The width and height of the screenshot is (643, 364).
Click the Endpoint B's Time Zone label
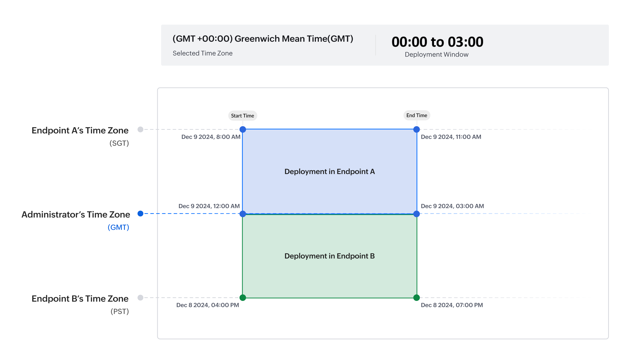[x=80, y=299]
